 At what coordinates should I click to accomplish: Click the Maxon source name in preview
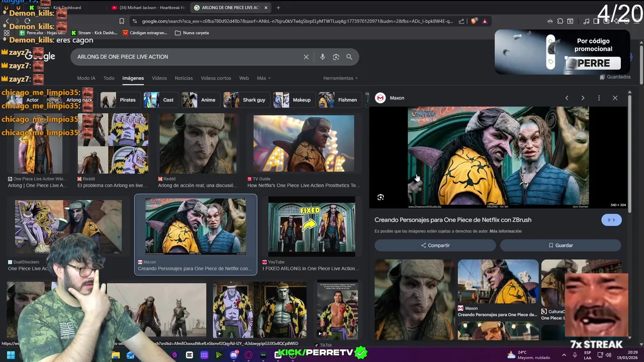pos(397,98)
